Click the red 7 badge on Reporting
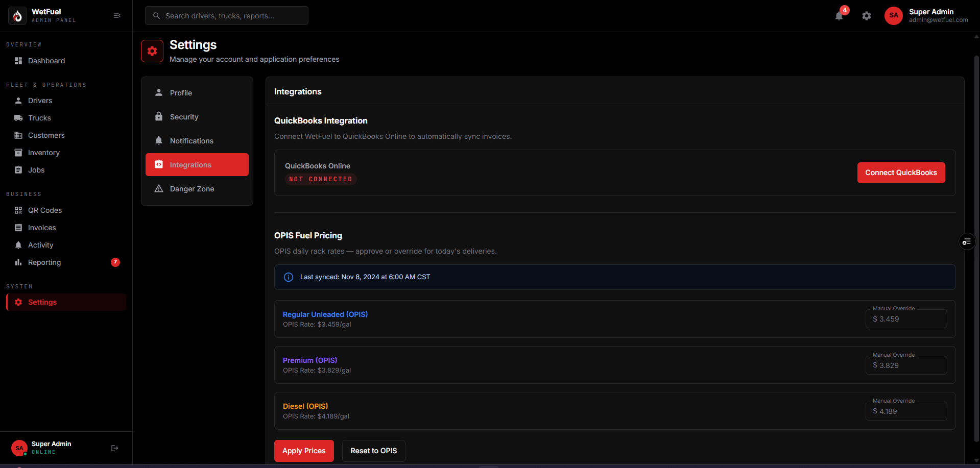980x468 pixels. pyautogui.click(x=115, y=262)
